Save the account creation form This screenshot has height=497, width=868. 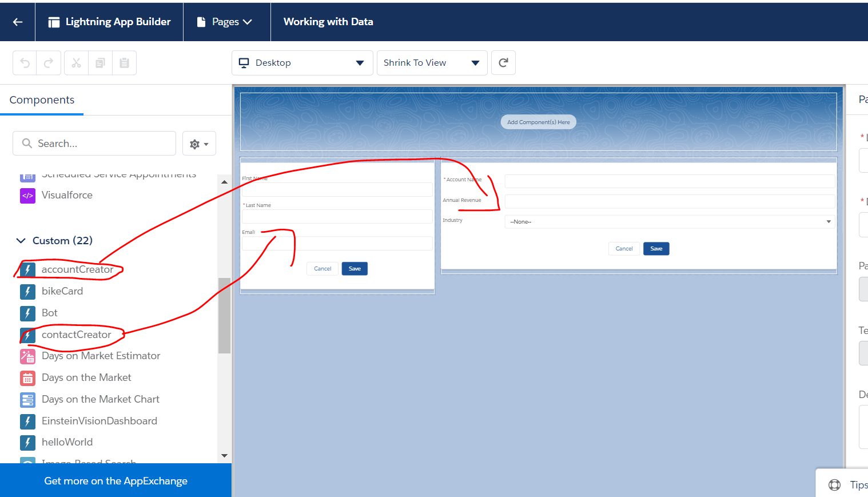point(656,248)
